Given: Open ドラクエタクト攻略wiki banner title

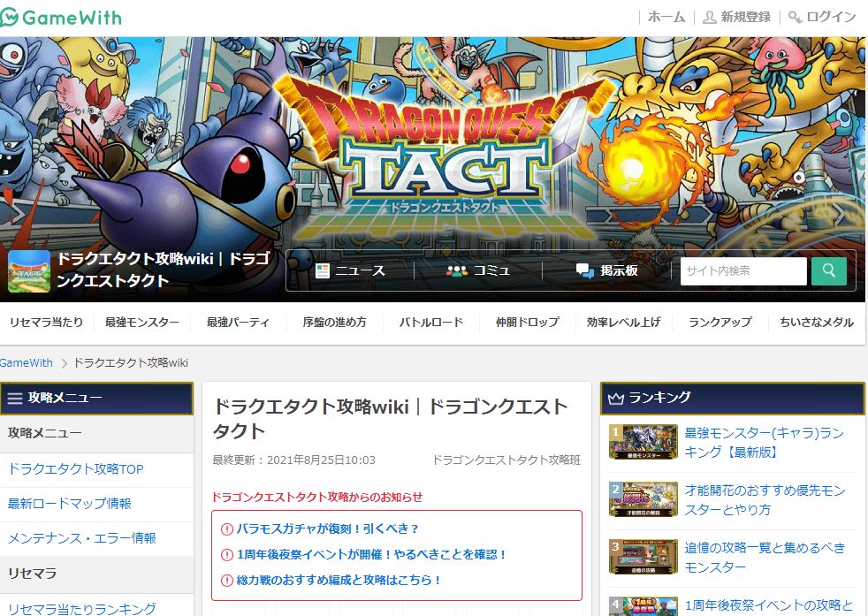Looking at the screenshot, I should [x=164, y=270].
